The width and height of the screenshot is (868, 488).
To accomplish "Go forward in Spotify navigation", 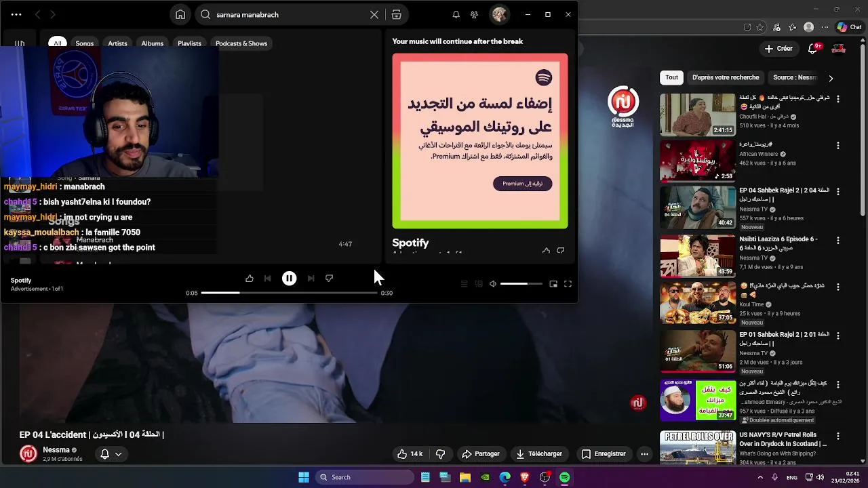I will coord(53,14).
